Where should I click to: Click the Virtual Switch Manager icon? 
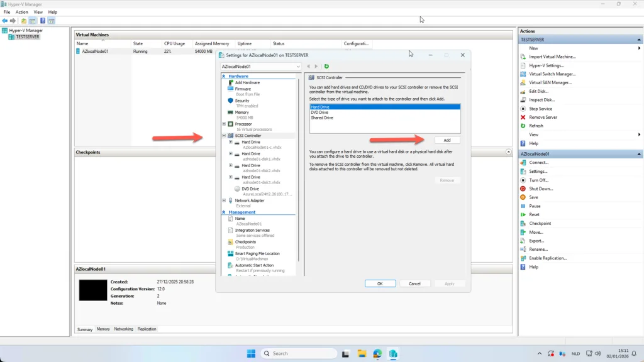pyautogui.click(x=523, y=74)
